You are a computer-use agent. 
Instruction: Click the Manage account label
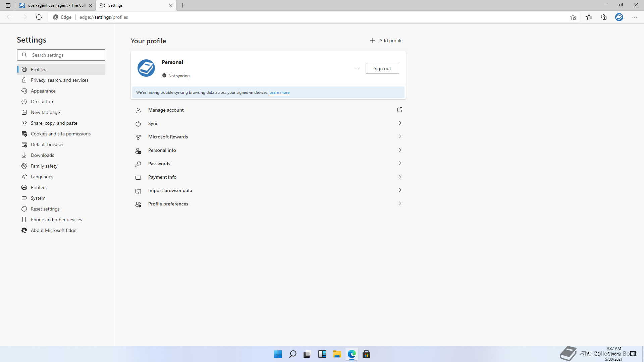[166, 110]
